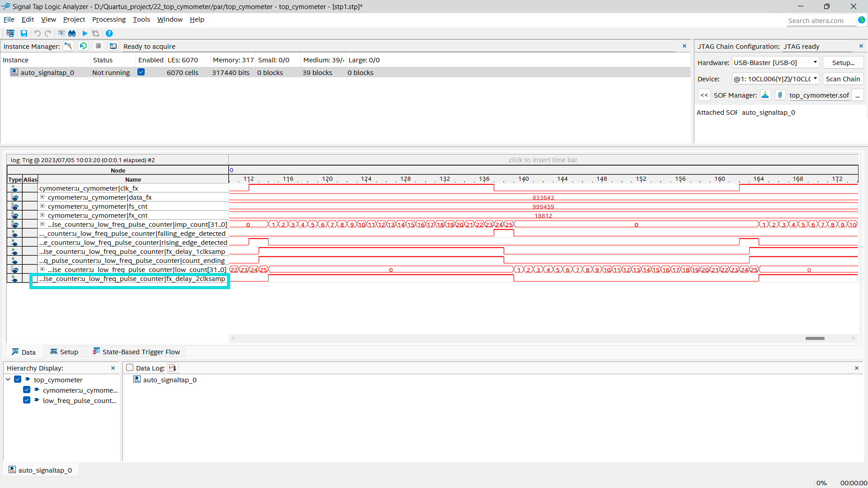Open the Hardware USB-Blaster dropdown

pos(815,62)
